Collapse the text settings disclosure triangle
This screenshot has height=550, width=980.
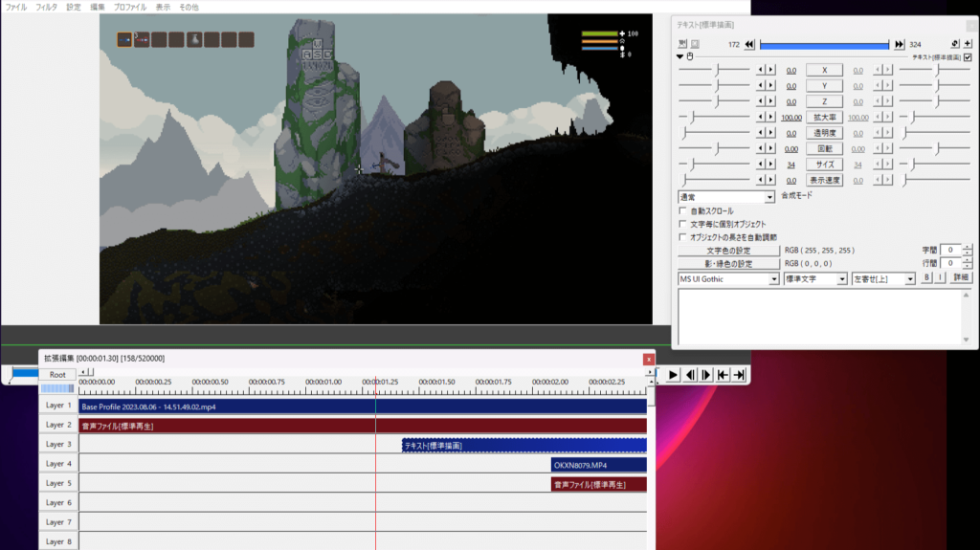click(680, 56)
